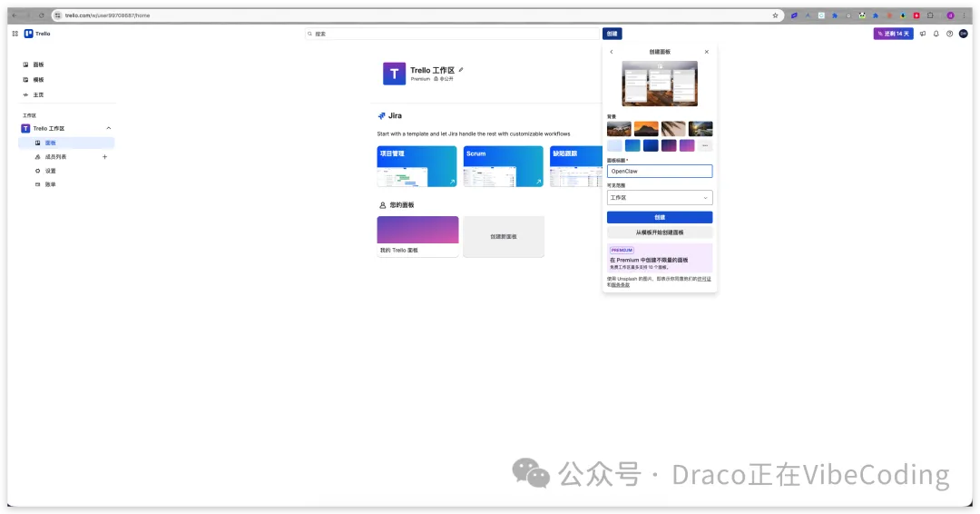Open 设置 under Trello 工作区
Image resolution: width=980 pixels, height=514 pixels.
click(x=50, y=171)
